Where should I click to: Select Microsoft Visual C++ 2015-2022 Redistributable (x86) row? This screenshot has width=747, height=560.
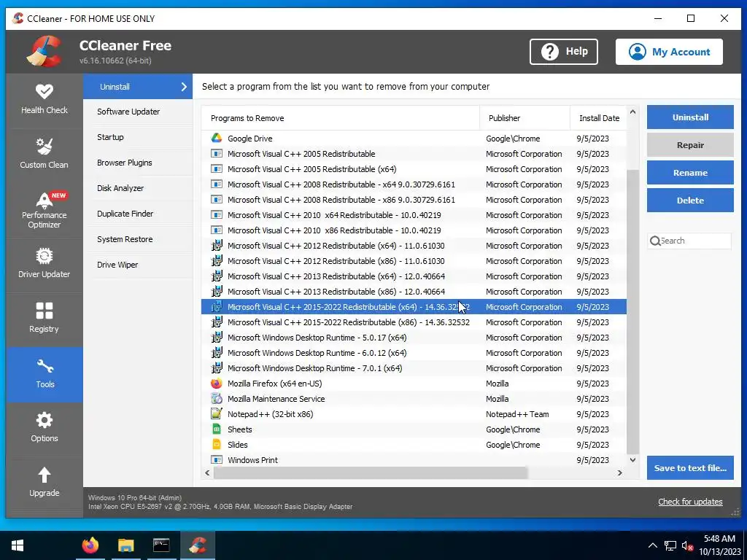pos(414,322)
